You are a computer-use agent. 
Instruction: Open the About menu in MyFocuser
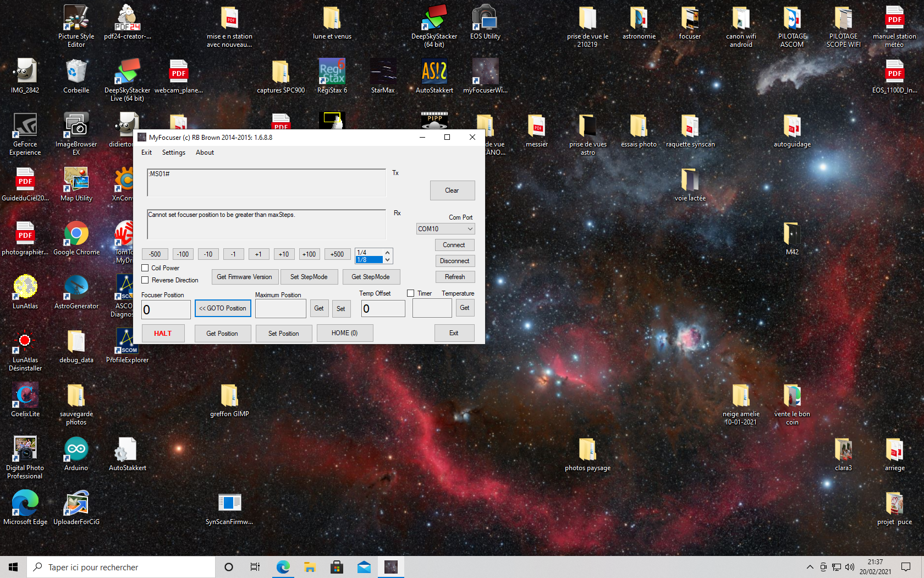point(205,152)
